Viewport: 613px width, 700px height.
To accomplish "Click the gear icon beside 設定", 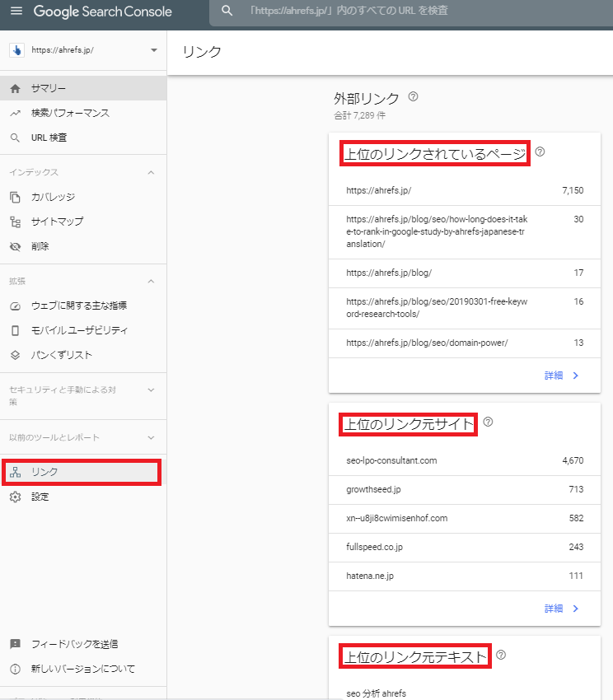I will [15, 497].
